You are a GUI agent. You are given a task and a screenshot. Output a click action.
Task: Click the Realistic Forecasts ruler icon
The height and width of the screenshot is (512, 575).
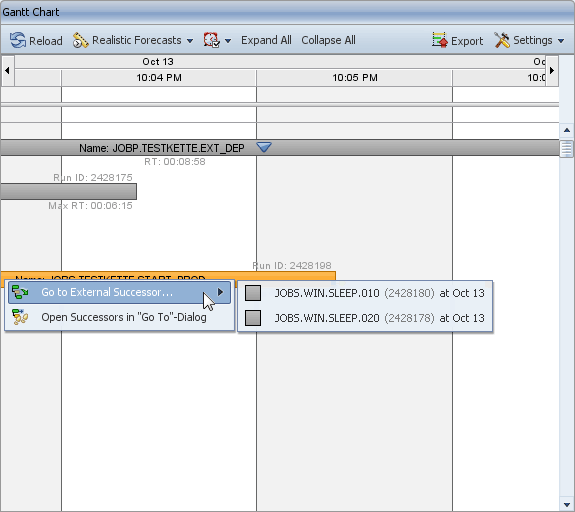pos(80,40)
